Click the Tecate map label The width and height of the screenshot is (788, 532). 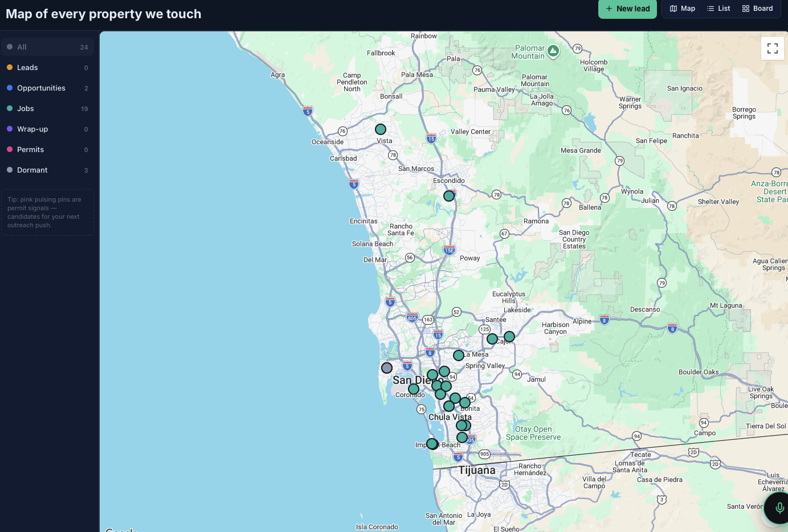tap(641, 455)
